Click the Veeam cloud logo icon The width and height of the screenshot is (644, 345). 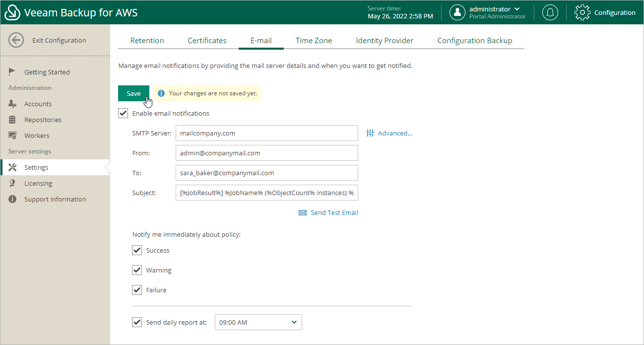[12, 12]
